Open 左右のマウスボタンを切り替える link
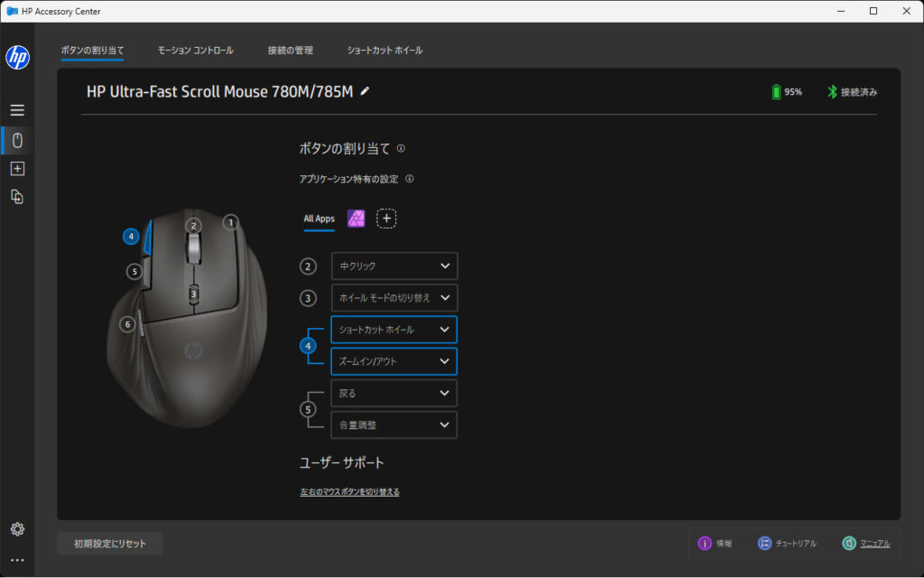 [350, 492]
